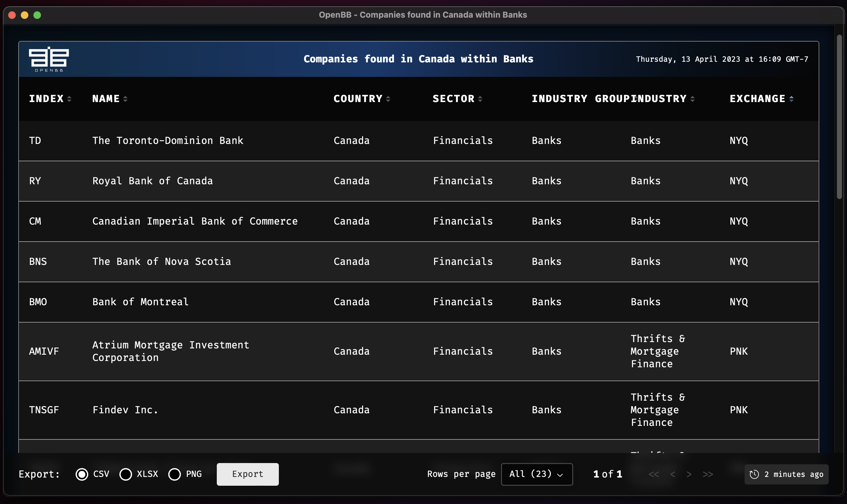Click 'The Bank of Nova Scotia' cell

pos(162,261)
